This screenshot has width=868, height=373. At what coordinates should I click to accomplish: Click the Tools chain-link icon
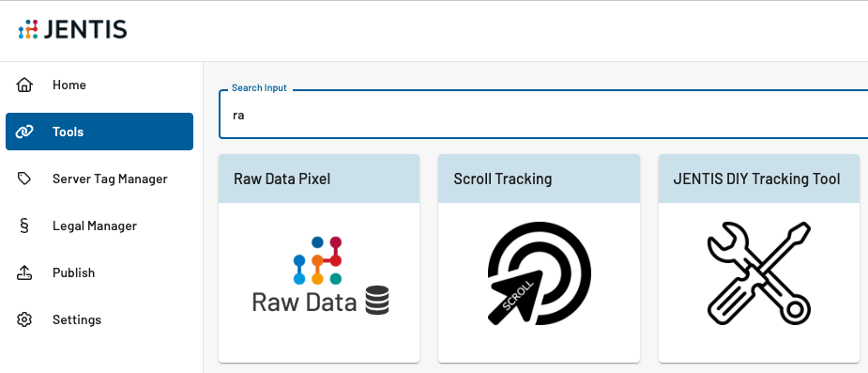[x=24, y=132]
